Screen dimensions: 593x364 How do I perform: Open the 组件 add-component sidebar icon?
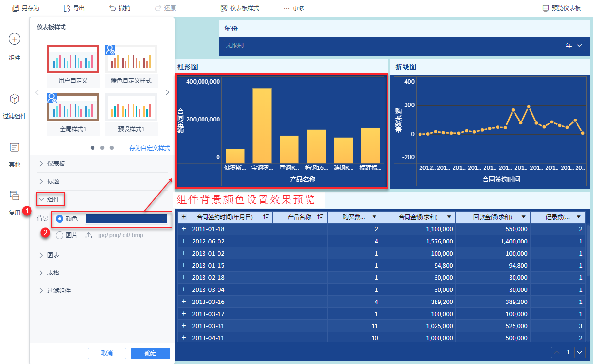coord(15,39)
